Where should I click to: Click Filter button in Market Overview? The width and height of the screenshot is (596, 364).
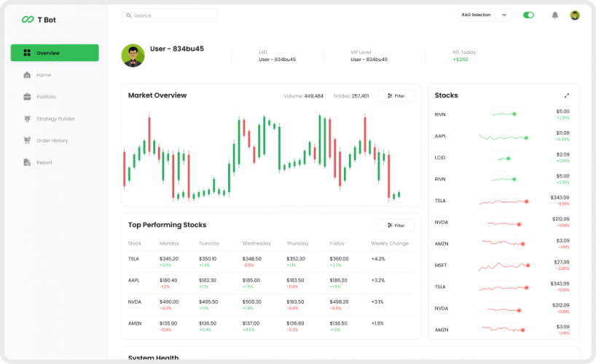pyautogui.click(x=396, y=96)
